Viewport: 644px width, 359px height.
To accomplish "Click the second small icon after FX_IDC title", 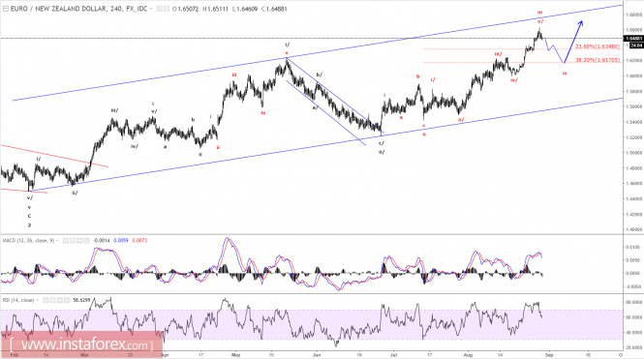I will click(x=167, y=9).
